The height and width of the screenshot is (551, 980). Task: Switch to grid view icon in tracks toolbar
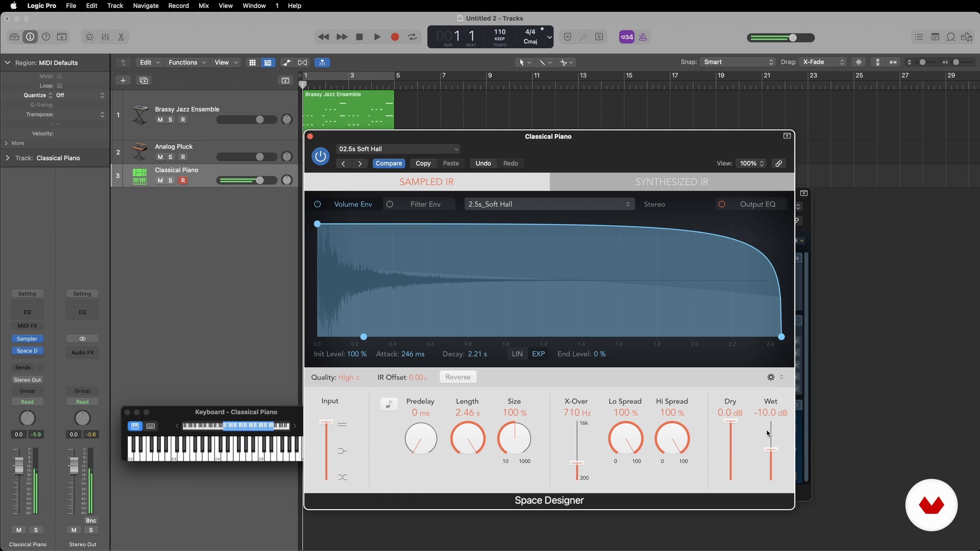click(x=252, y=62)
